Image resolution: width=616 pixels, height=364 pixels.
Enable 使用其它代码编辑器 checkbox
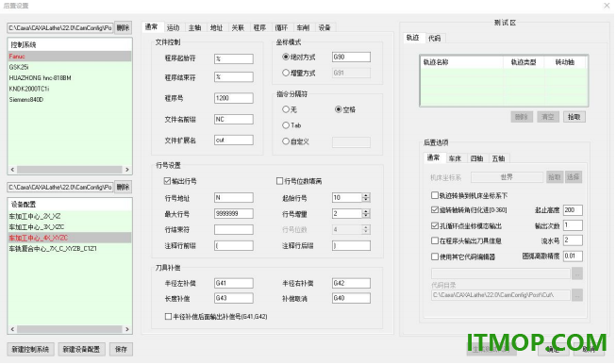click(x=435, y=256)
